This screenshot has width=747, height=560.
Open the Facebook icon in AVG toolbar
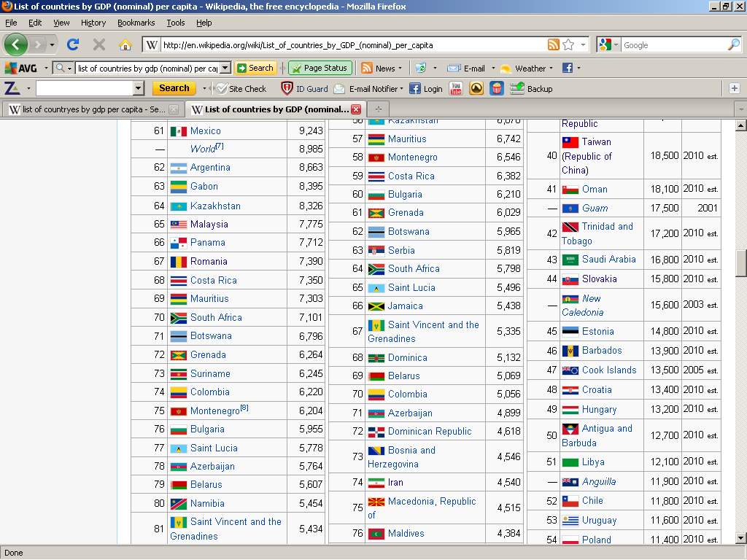click(567, 68)
